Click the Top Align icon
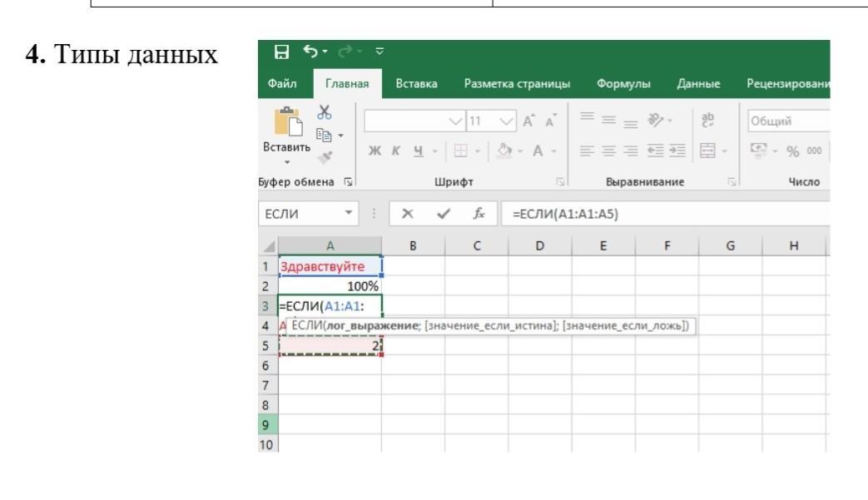The image size is (868, 500). point(588,117)
